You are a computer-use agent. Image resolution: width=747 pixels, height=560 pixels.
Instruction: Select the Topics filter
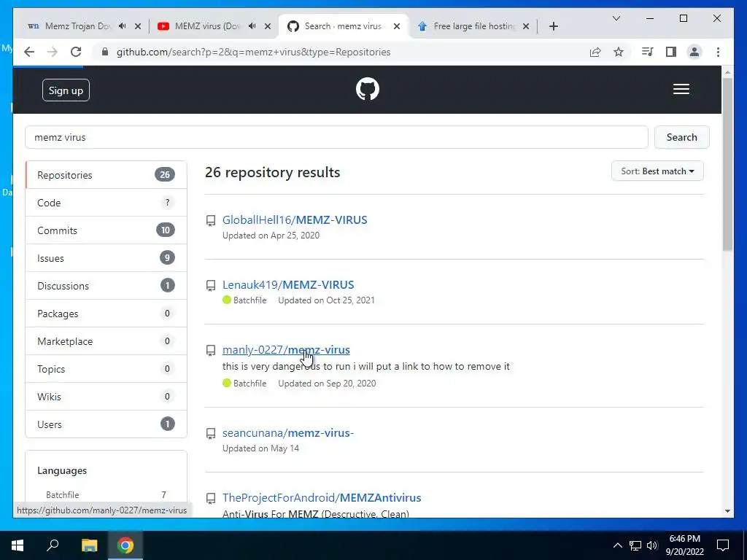106,369
